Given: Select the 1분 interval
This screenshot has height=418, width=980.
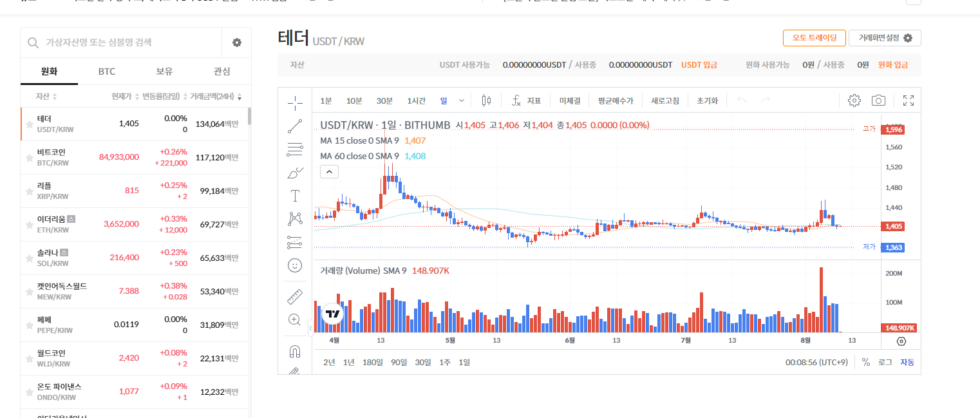Looking at the screenshot, I should tap(326, 100).
